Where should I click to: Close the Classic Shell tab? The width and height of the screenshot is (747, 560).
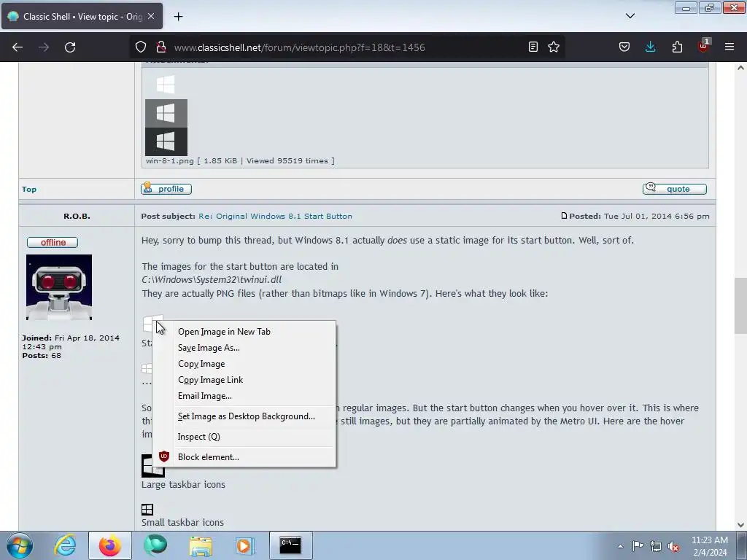click(151, 16)
